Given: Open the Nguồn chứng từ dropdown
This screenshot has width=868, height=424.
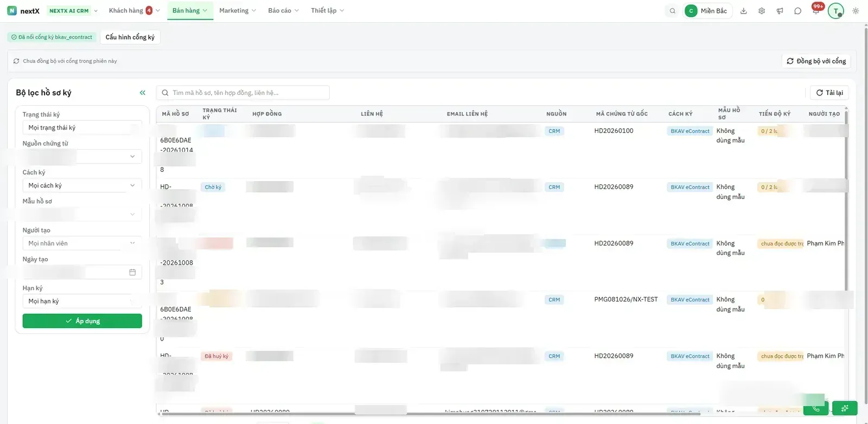Looking at the screenshot, I should point(82,156).
